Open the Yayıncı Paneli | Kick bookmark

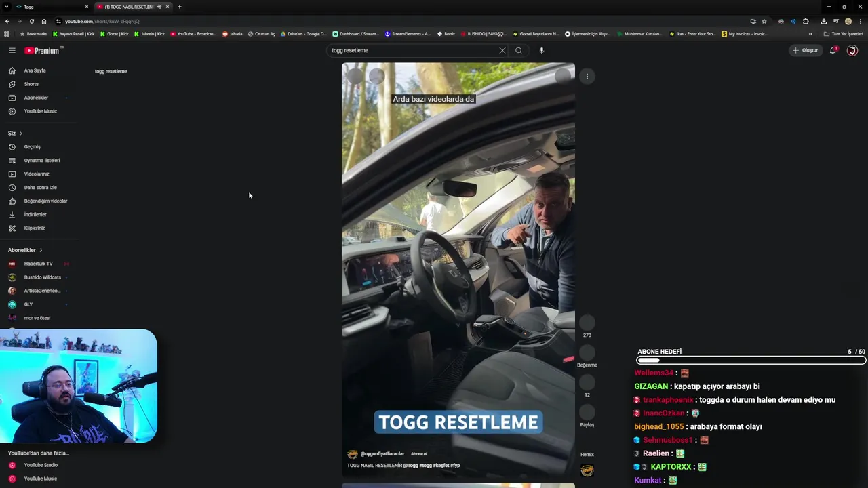click(74, 34)
